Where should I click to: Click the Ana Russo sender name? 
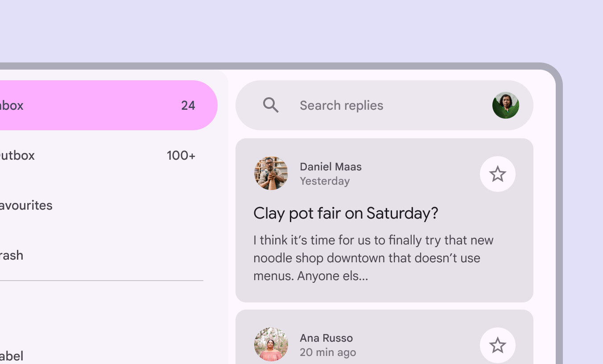click(x=326, y=338)
